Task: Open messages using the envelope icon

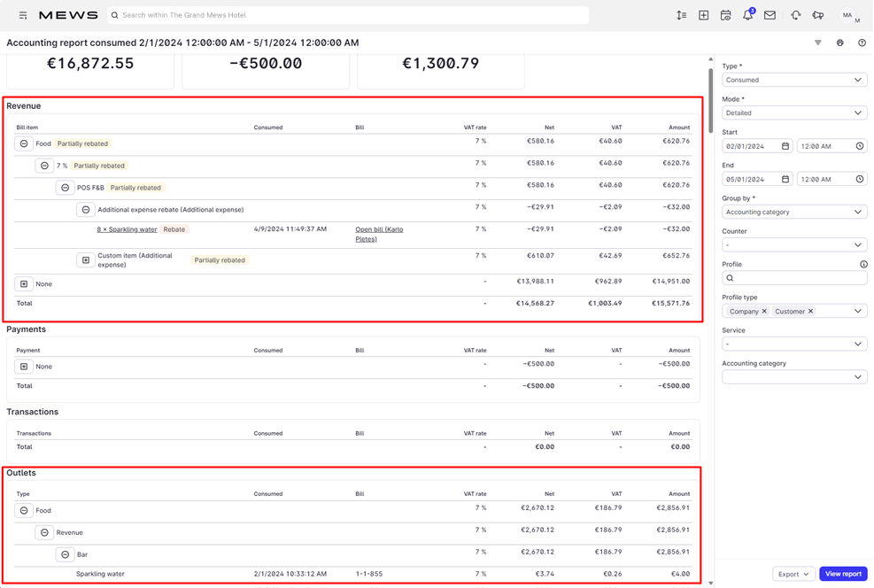Action: (770, 14)
